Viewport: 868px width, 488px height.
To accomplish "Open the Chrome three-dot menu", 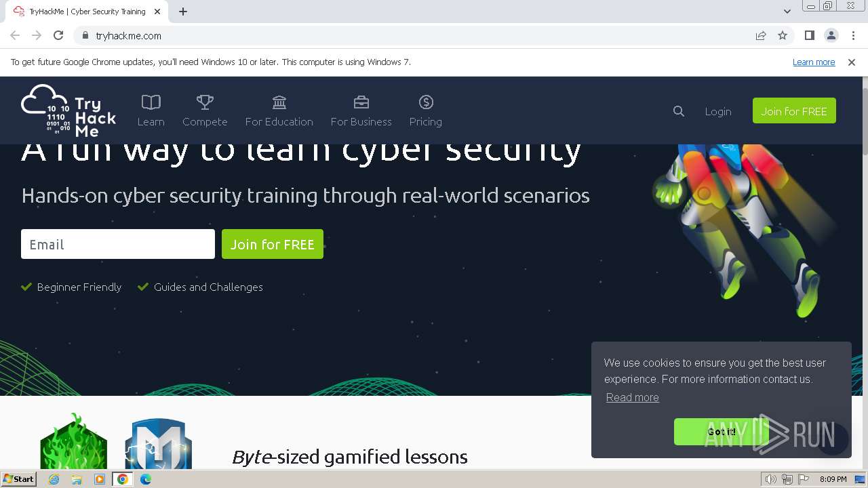I will coord(853,35).
